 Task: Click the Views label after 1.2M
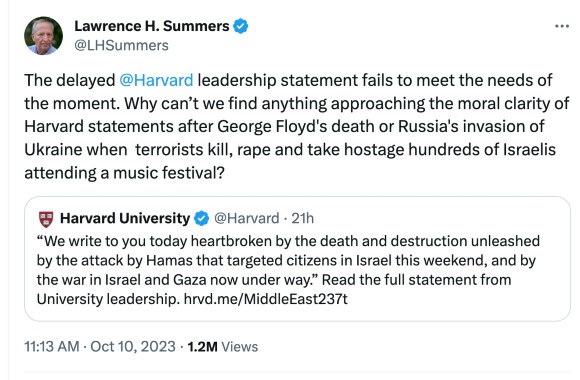pos(240,347)
